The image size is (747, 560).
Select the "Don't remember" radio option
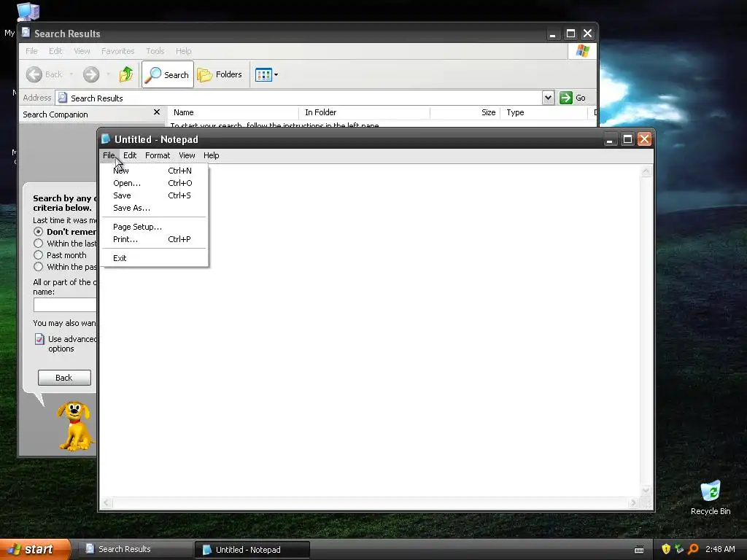(38, 231)
